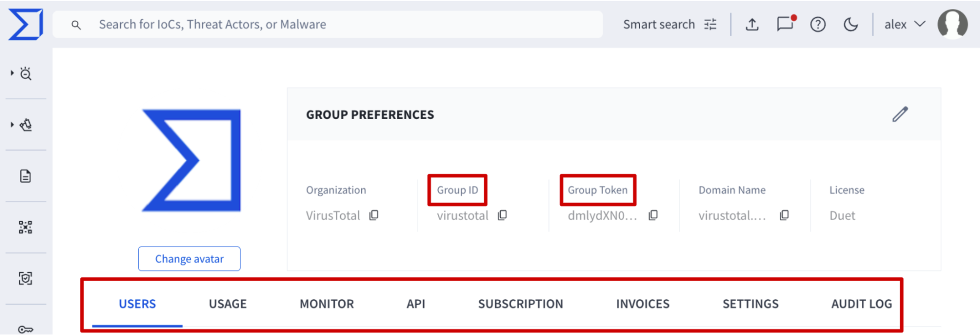This screenshot has width=980, height=335.
Task: Open the API key sidebar icon
Action: 25,329
